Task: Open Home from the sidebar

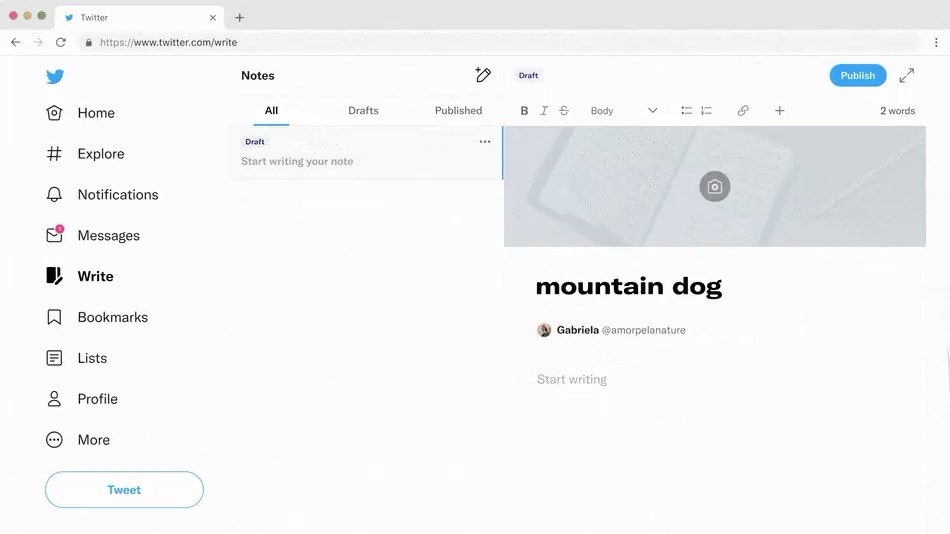Action: pyautogui.click(x=81, y=113)
